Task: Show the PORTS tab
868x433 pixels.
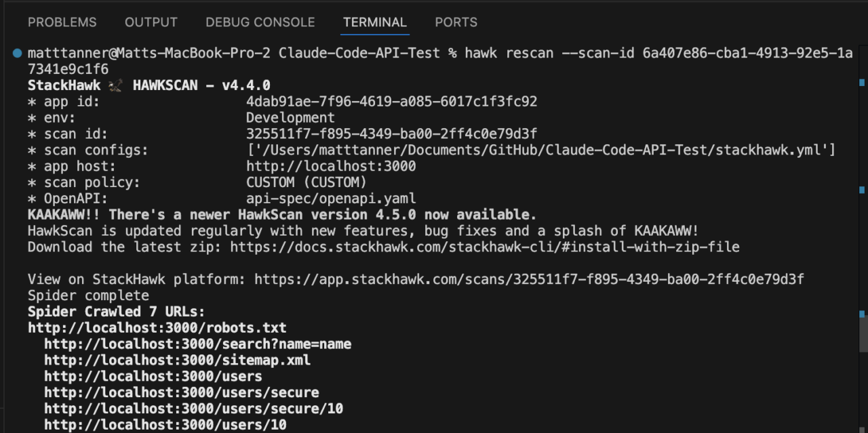Action: tap(456, 22)
